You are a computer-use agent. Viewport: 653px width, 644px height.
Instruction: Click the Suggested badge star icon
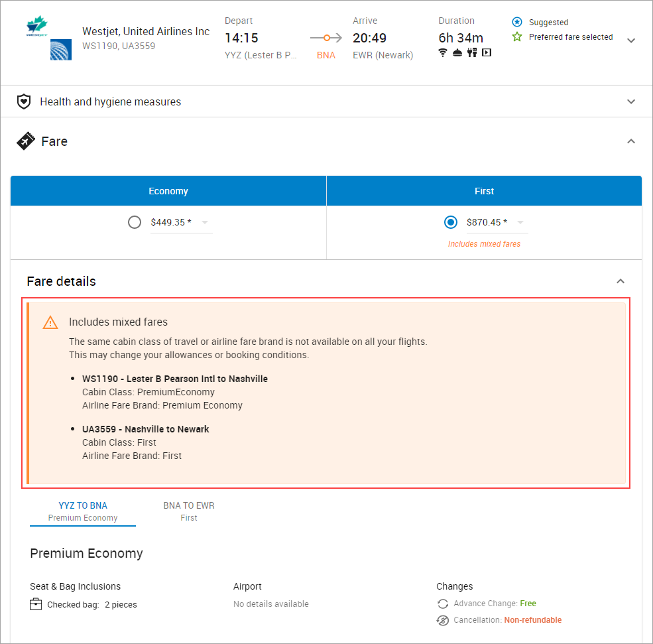(517, 22)
